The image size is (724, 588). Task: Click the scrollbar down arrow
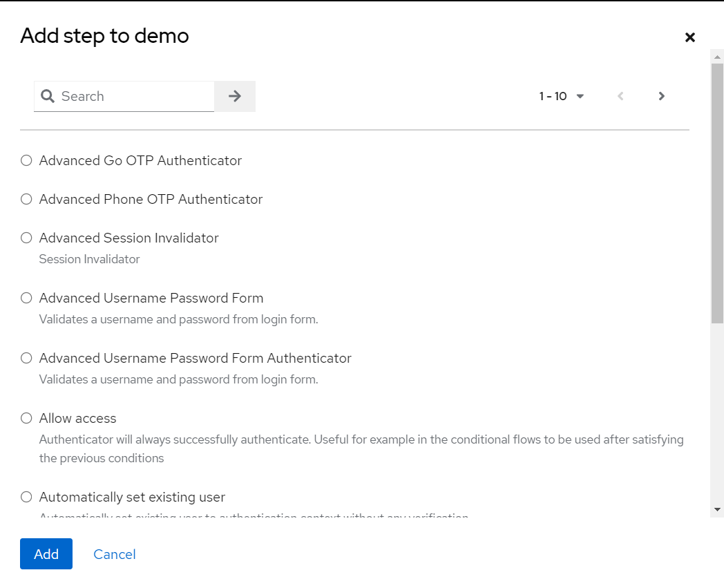tap(717, 509)
